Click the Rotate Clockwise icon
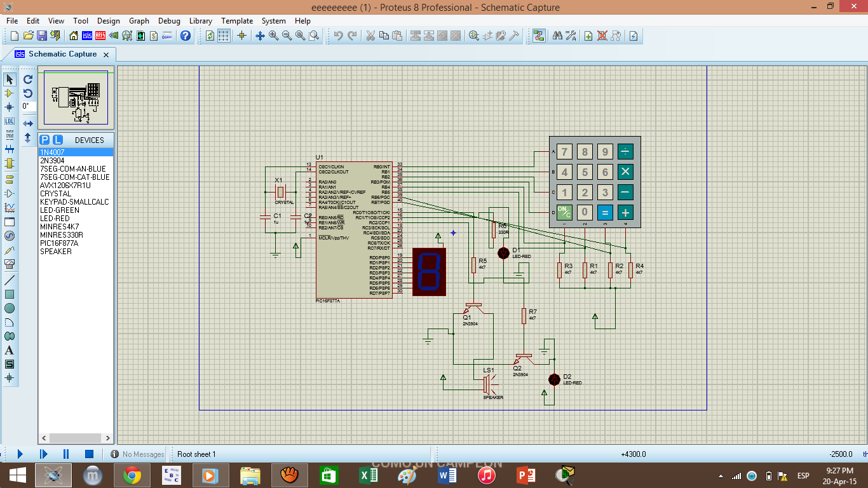 (x=28, y=79)
